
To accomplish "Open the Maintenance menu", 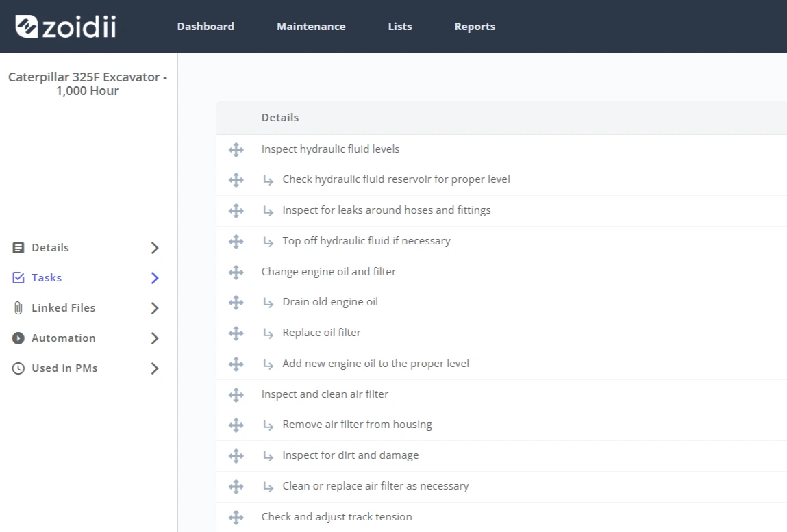I will [x=311, y=27].
